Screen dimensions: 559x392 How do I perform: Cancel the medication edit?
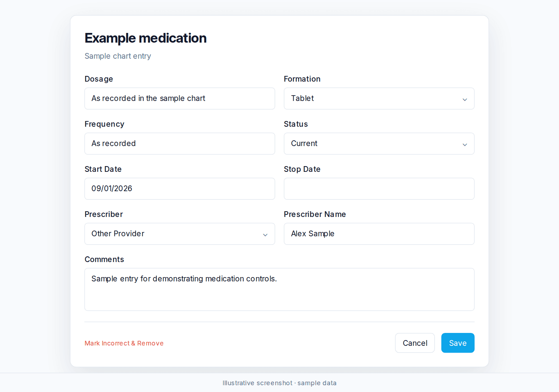tap(415, 343)
